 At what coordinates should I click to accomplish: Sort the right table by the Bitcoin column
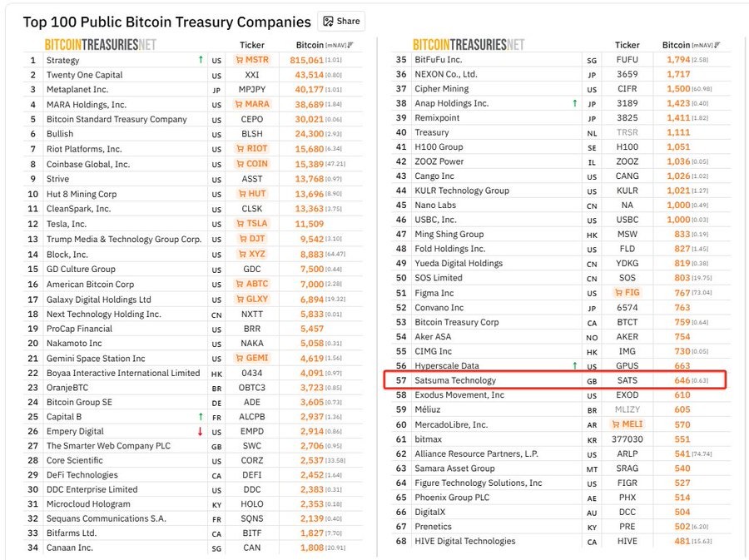[x=690, y=45]
